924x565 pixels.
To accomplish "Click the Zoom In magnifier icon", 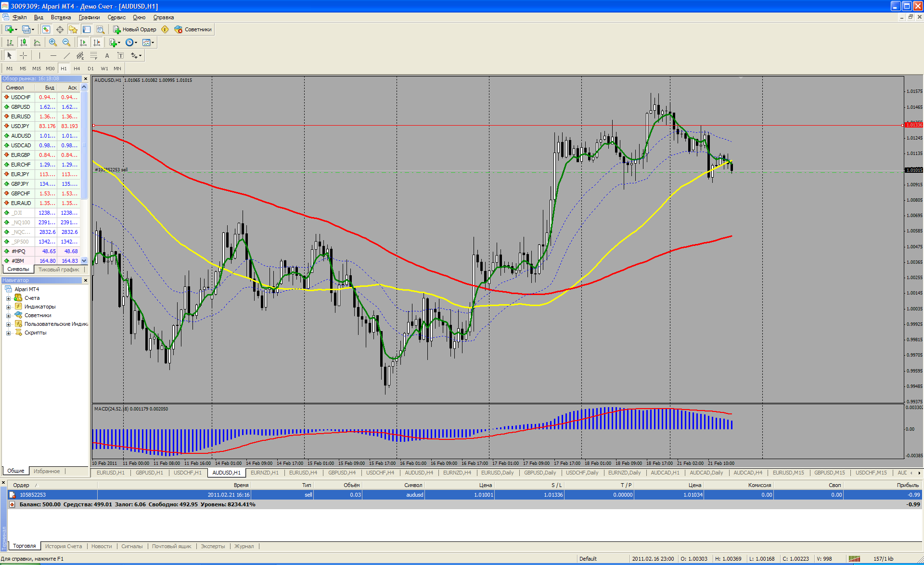I will coord(53,42).
